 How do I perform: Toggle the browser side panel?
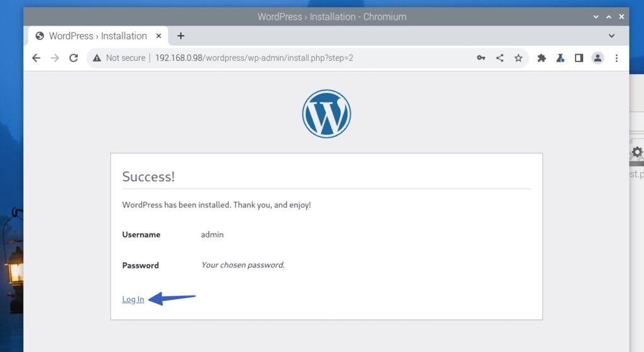pyautogui.click(x=579, y=58)
